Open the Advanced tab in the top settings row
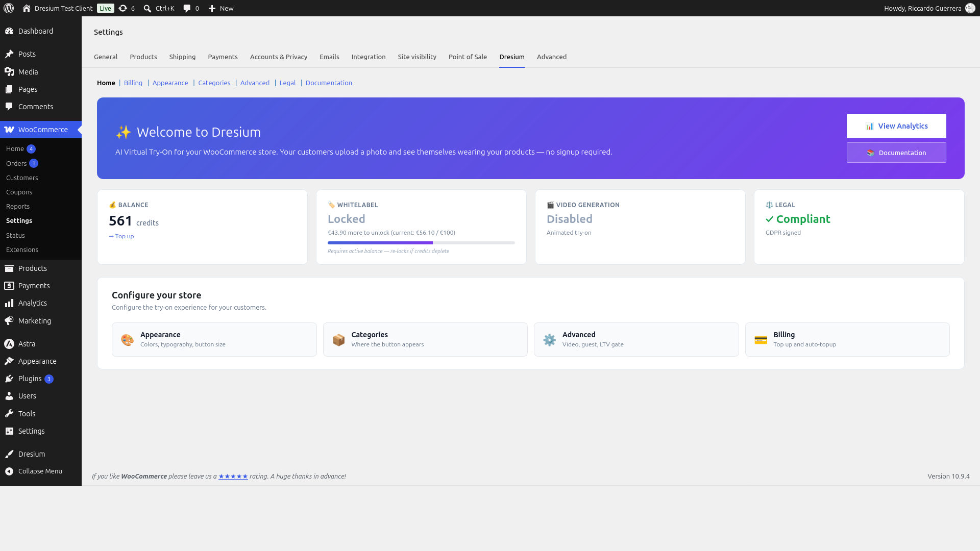Viewport: 980px width, 551px height. (x=552, y=57)
